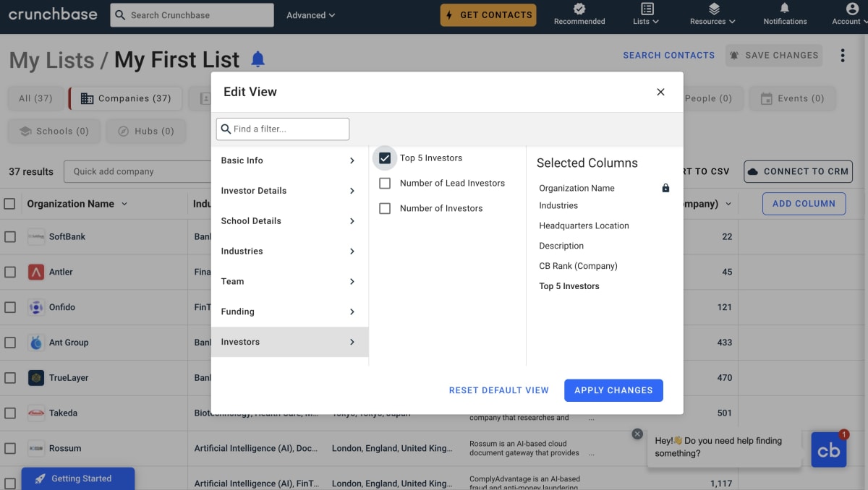Image resolution: width=868 pixels, height=490 pixels.
Task: Click APPLY CHANGES button
Action: [613, 390]
